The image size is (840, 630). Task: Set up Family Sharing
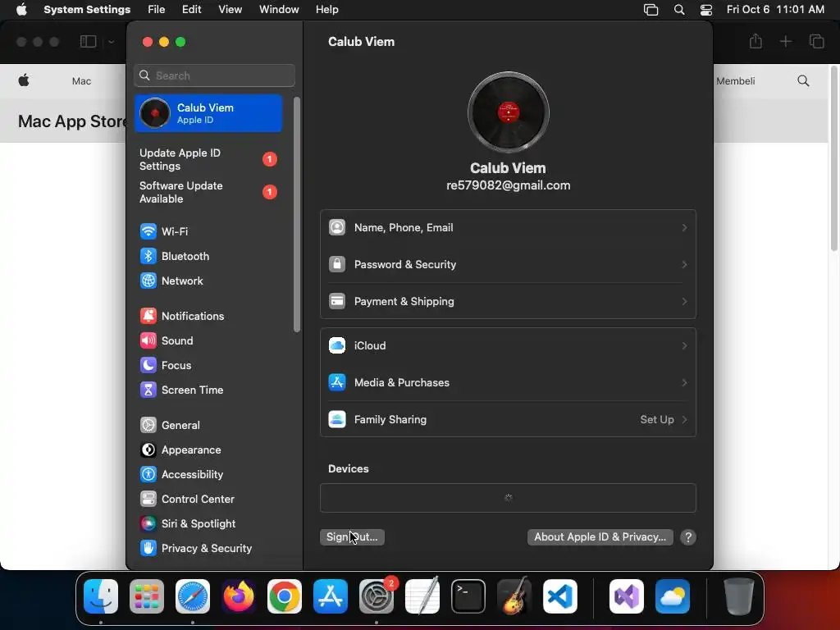click(508, 419)
